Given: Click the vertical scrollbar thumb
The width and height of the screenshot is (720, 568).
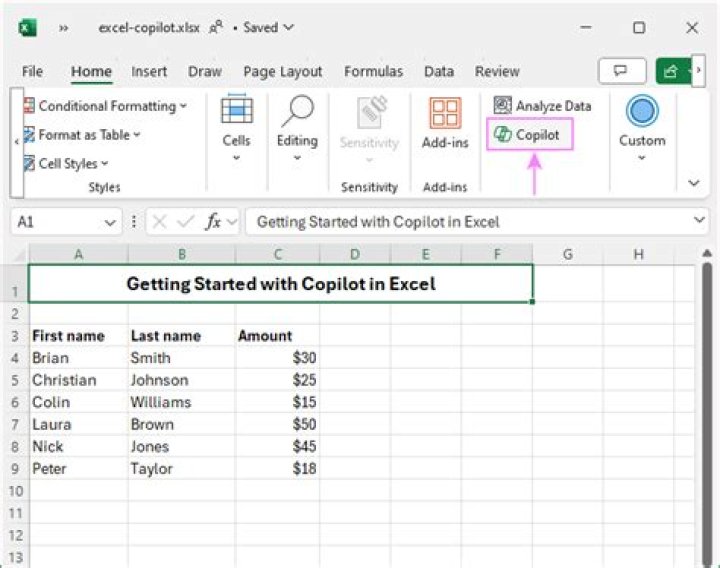Looking at the screenshot, I should click(x=707, y=413).
